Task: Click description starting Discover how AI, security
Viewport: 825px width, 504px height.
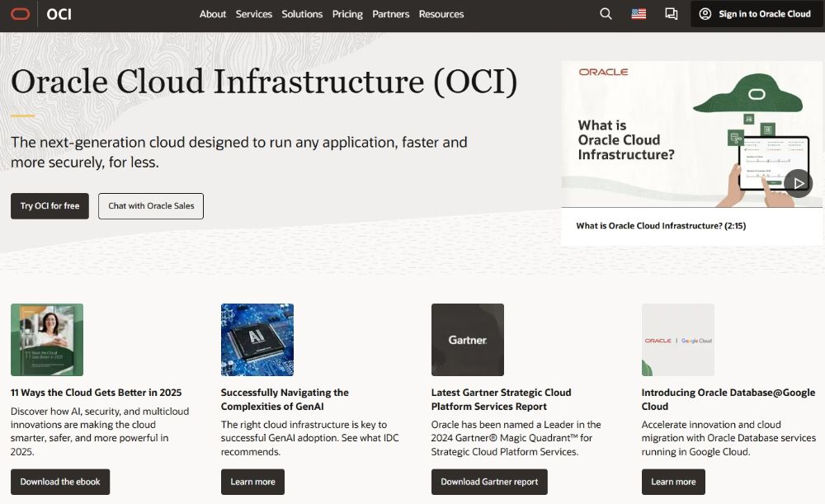Action: [x=100, y=431]
